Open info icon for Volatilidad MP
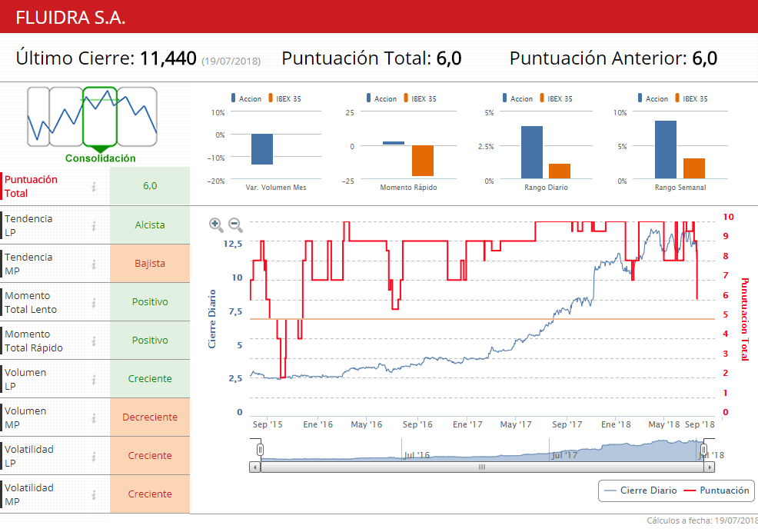 [94, 495]
